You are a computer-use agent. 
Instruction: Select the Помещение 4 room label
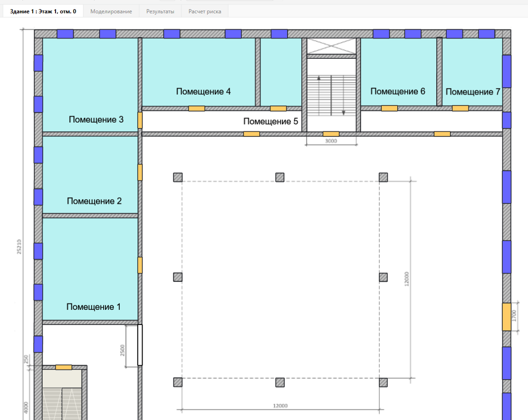203,92
